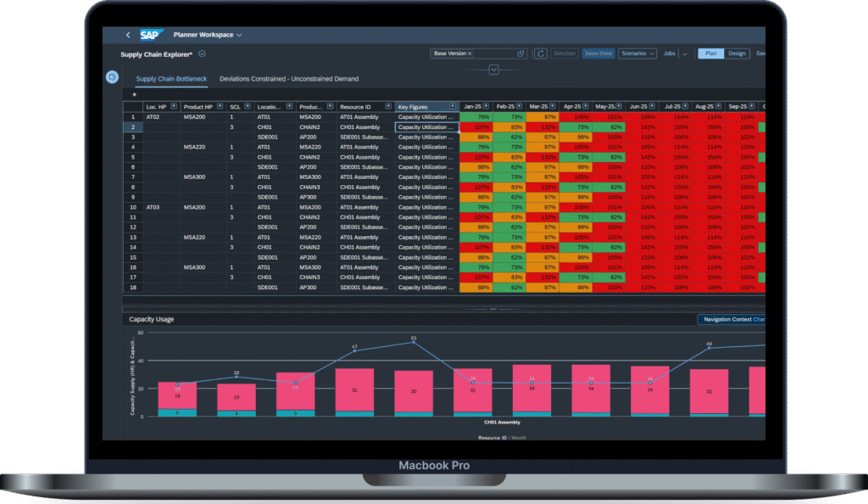Viewport: 868px width, 504px height.
Task: Switch to Supply Chain Bottleneck tab
Action: coord(171,79)
